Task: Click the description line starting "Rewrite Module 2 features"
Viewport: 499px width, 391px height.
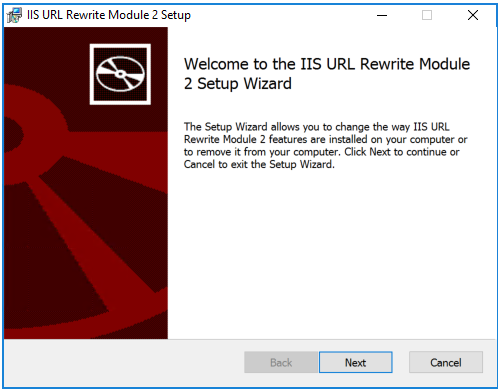Action: (x=325, y=139)
